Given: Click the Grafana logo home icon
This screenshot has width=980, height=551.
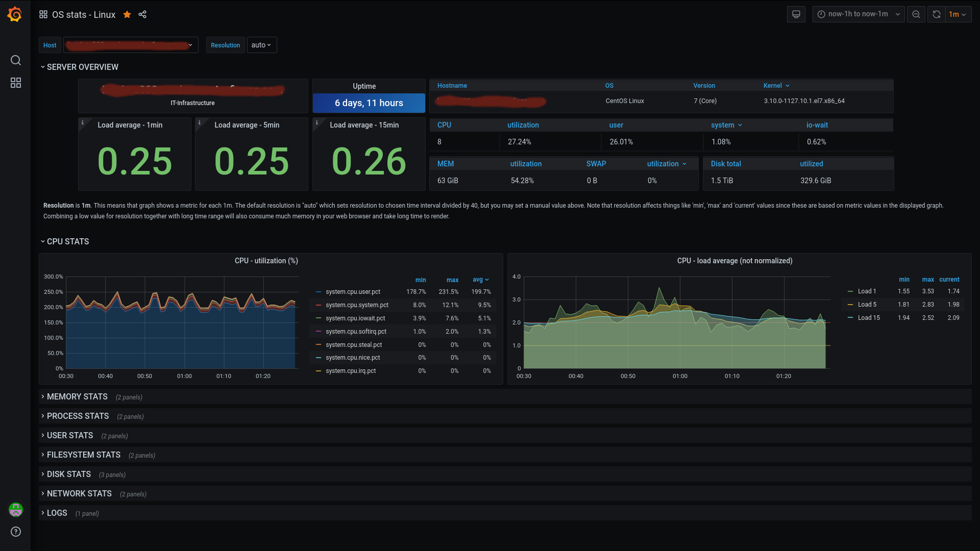Looking at the screenshot, I should click(15, 15).
